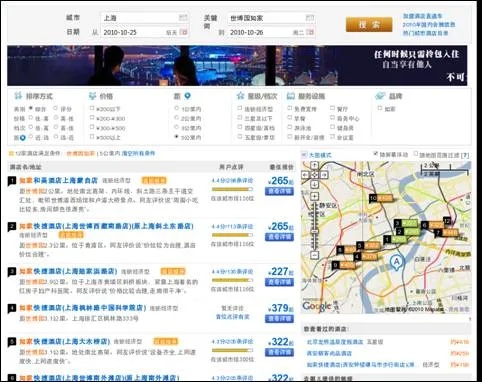
Task: Click the [?] help icon above the map
Action: coord(465,155)
